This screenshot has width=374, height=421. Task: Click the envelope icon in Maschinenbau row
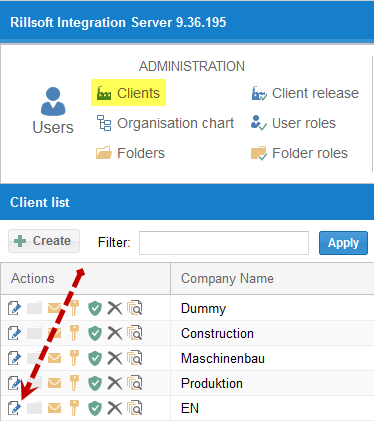tap(54, 358)
